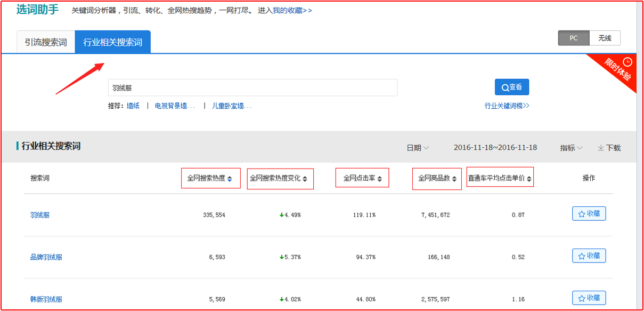Sort by 全网商品数 column arrows
The height and width of the screenshot is (311, 644).
[454, 179]
